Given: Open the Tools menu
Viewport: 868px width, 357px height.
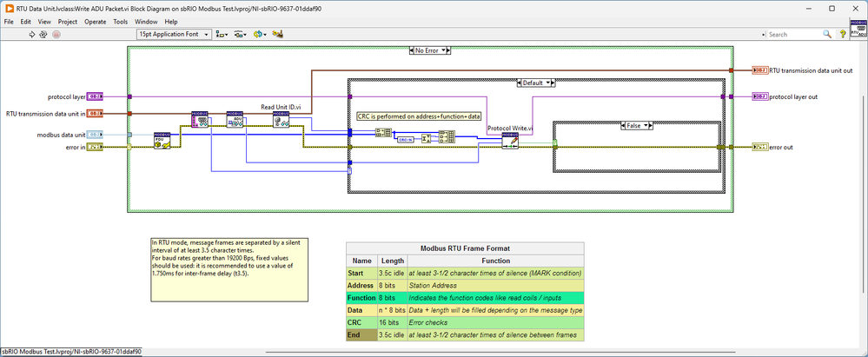Looking at the screenshot, I should [x=120, y=21].
